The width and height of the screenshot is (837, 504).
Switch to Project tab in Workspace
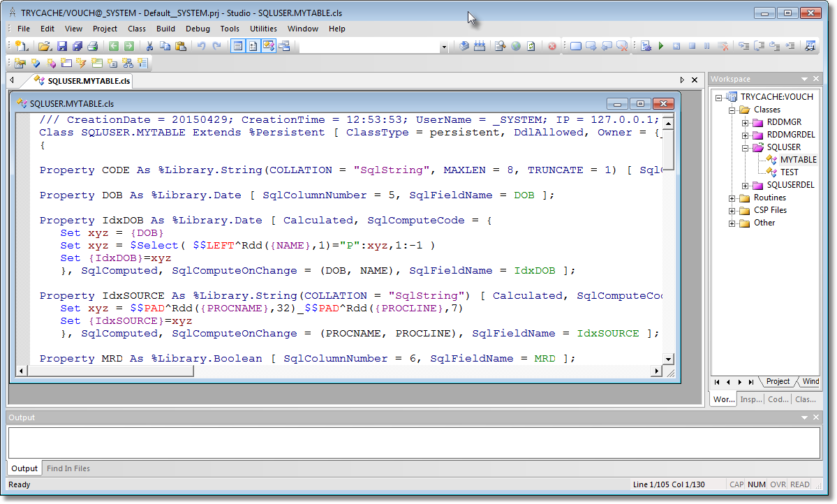pos(778,381)
